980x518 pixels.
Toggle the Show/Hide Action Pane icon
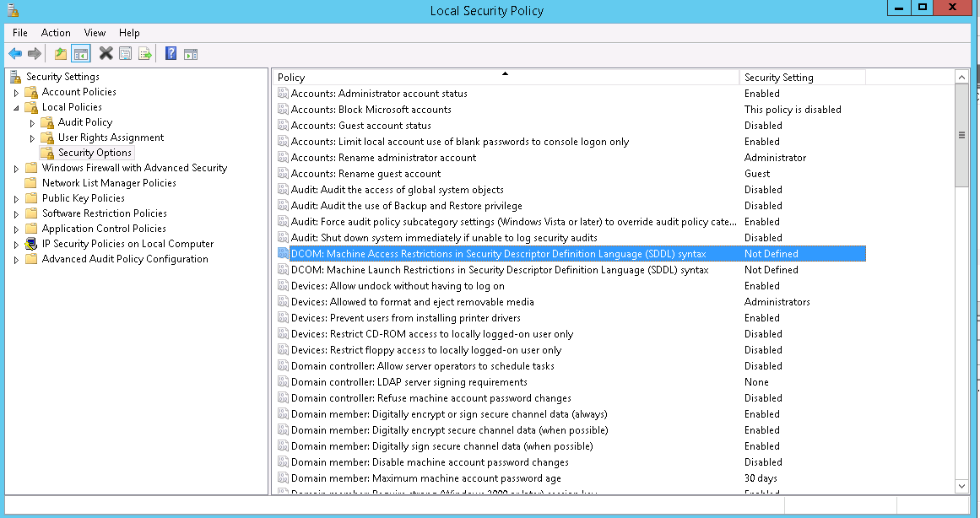191,54
